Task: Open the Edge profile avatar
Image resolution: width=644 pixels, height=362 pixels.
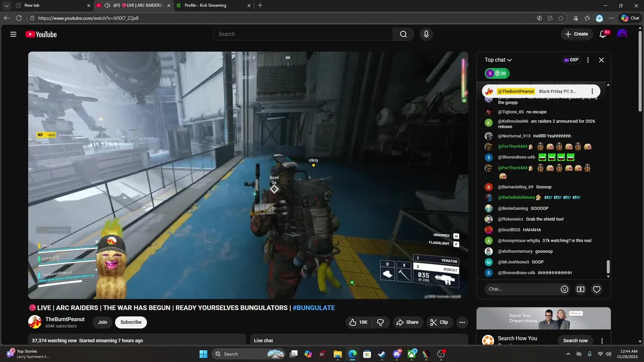Action: coord(599,18)
